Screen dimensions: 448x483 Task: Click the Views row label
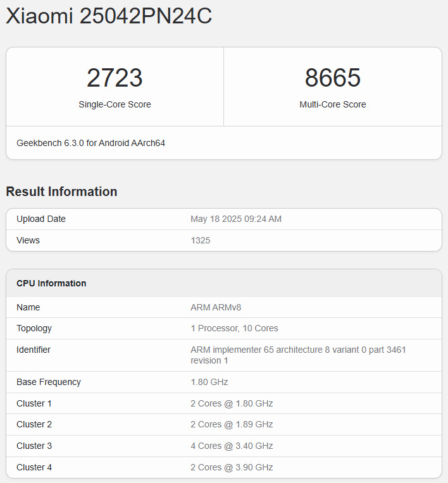(28, 240)
